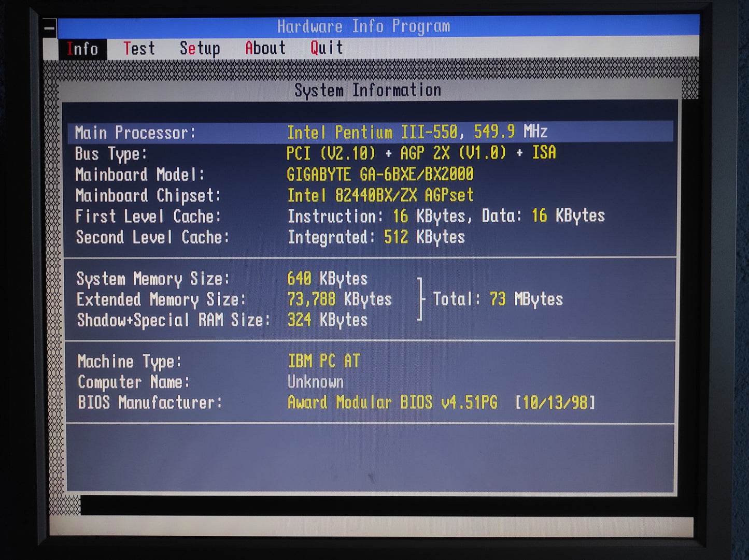Click the Bus Type label
749x560 pixels.
pyautogui.click(x=111, y=154)
